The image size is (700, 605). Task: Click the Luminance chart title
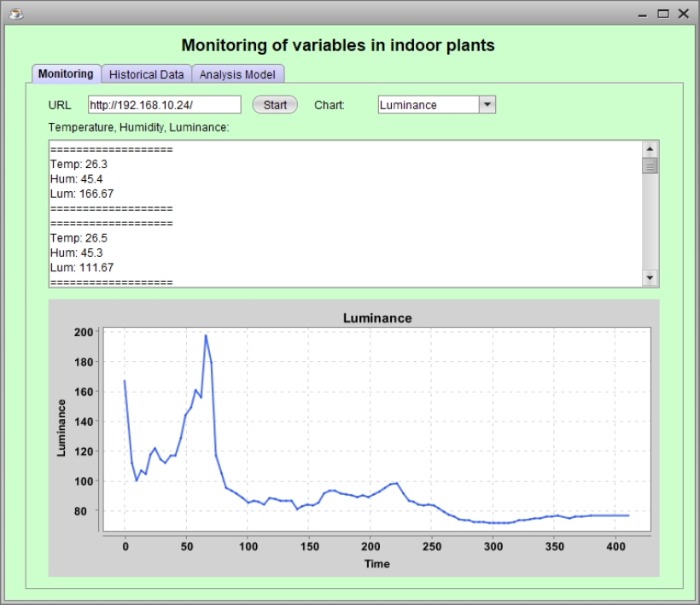point(376,317)
